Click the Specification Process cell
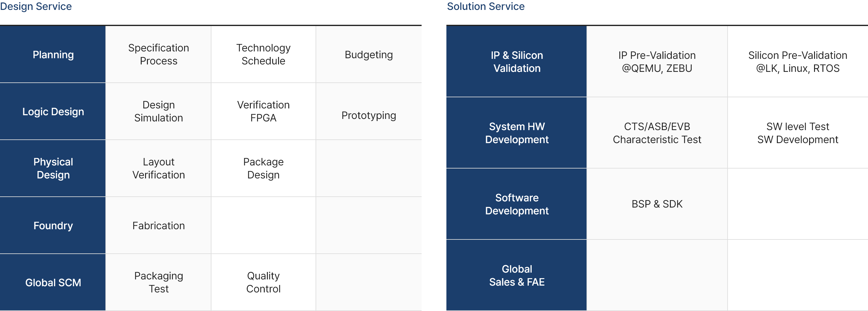Viewport: 868px width, 311px height. click(158, 54)
